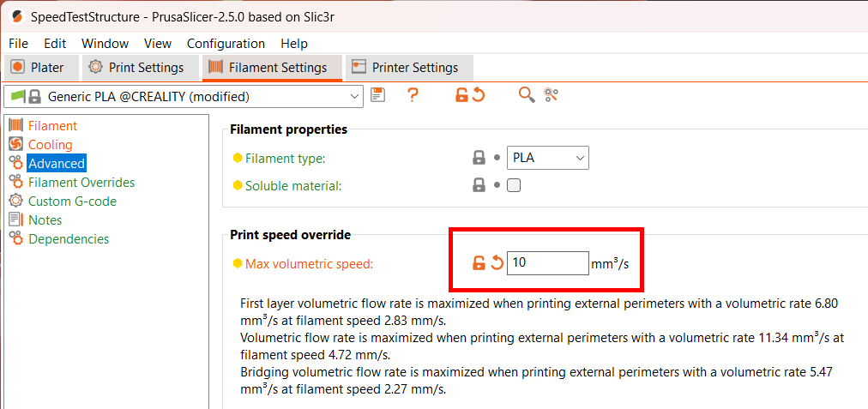Image resolution: width=868 pixels, height=409 pixels.
Task: Open the Filament Overrides page
Action: click(81, 183)
